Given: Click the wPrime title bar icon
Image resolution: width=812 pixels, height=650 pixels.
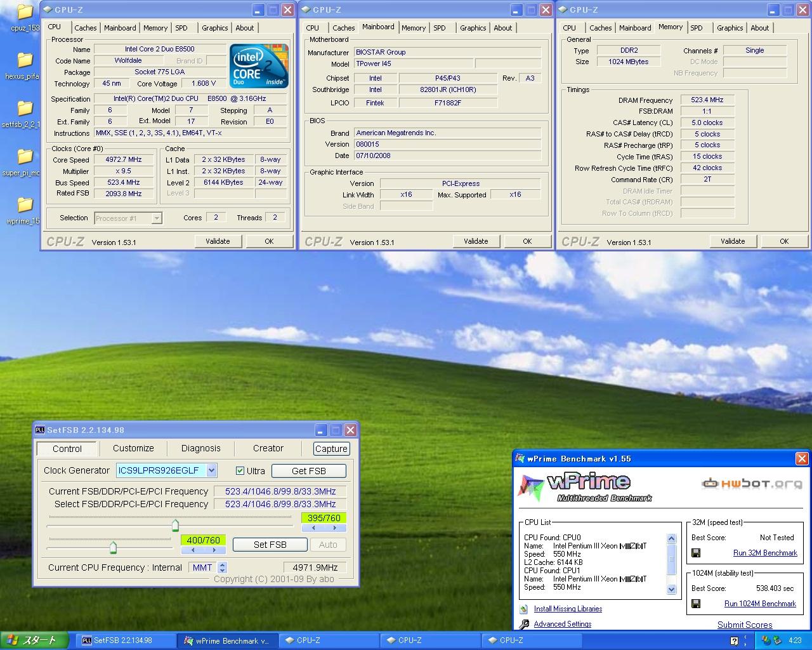Looking at the screenshot, I should 520,458.
